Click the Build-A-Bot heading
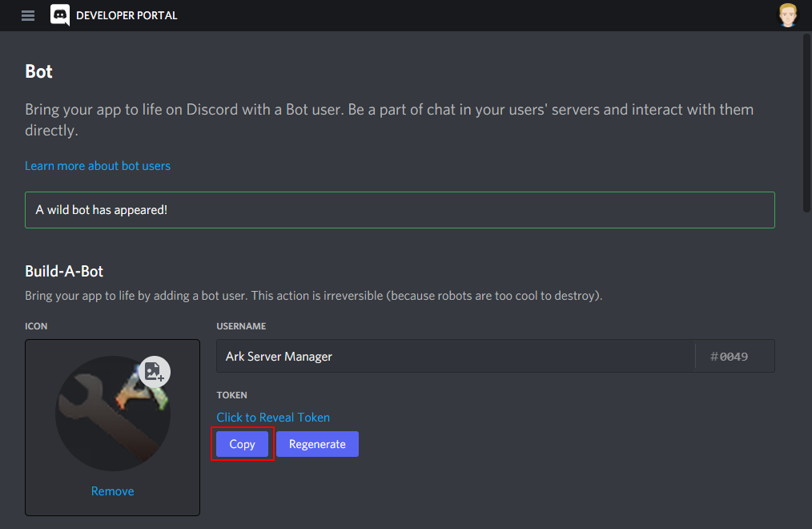812x529 pixels. (x=64, y=271)
